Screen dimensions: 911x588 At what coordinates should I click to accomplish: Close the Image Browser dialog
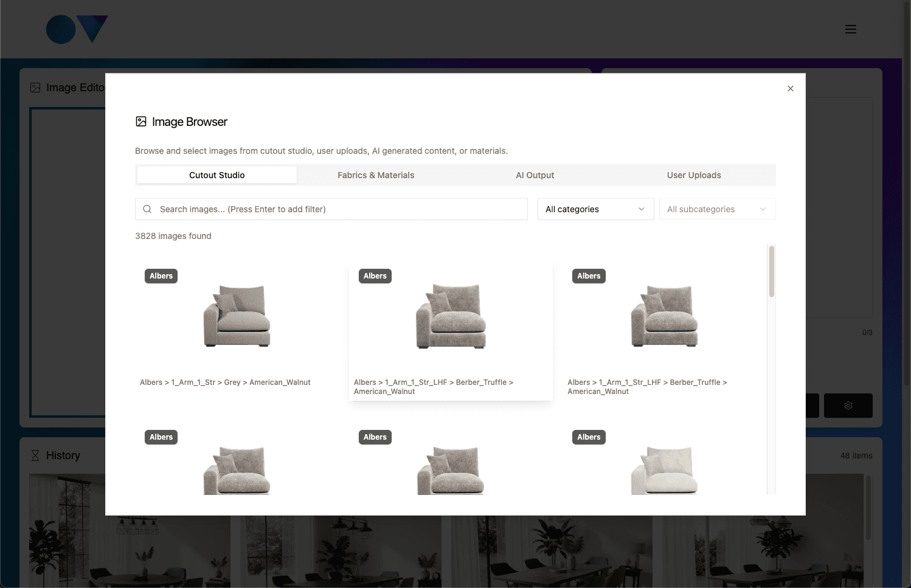(790, 88)
